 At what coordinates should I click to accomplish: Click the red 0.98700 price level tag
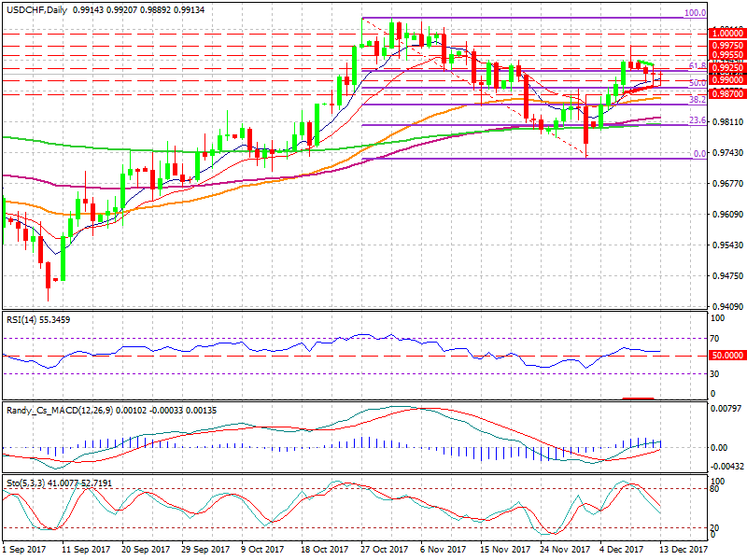[x=726, y=94]
